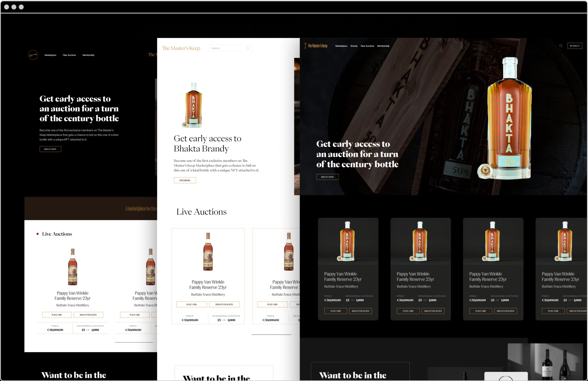The height and width of the screenshot is (381, 588).
Task: Focus the Search field in the white design
Action: click(x=230, y=48)
